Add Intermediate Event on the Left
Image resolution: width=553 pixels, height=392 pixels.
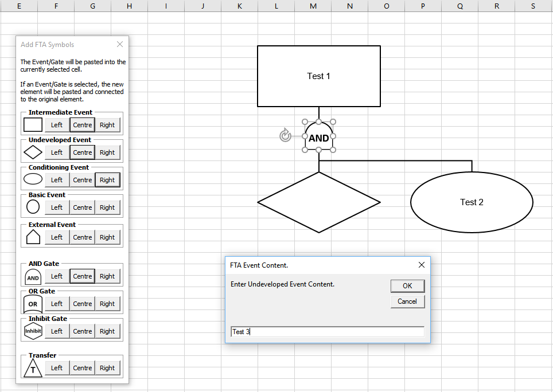(57, 125)
